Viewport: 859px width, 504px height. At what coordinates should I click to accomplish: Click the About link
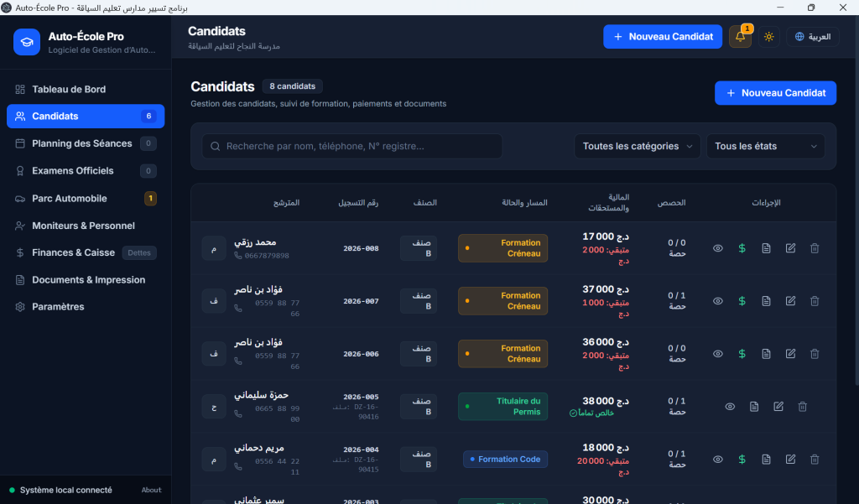pyautogui.click(x=151, y=491)
